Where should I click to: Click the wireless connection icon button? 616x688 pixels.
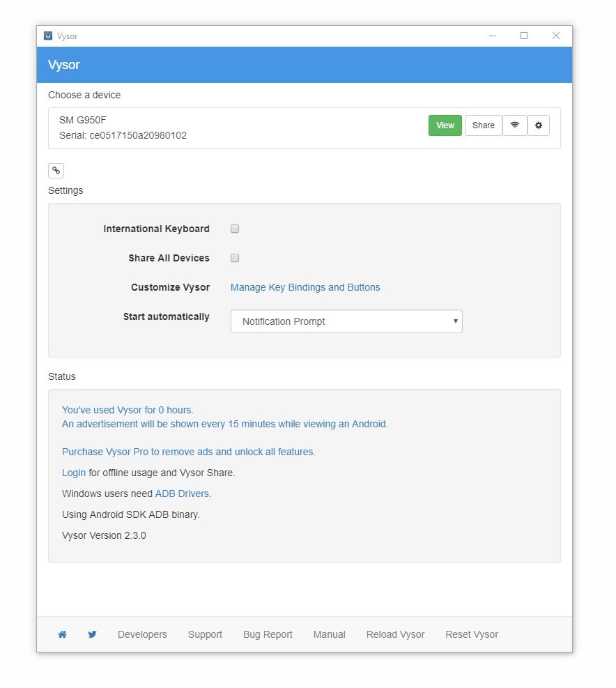click(x=515, y=125)
